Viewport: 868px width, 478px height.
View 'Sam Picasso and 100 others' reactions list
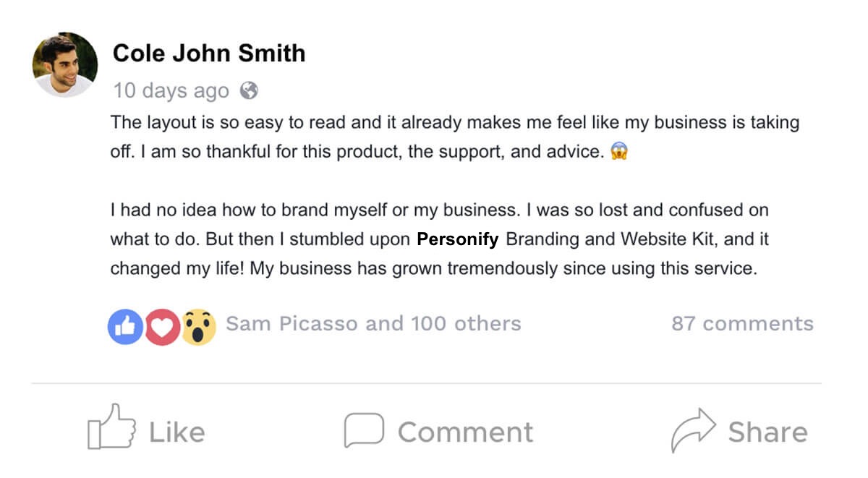point(373,323)
